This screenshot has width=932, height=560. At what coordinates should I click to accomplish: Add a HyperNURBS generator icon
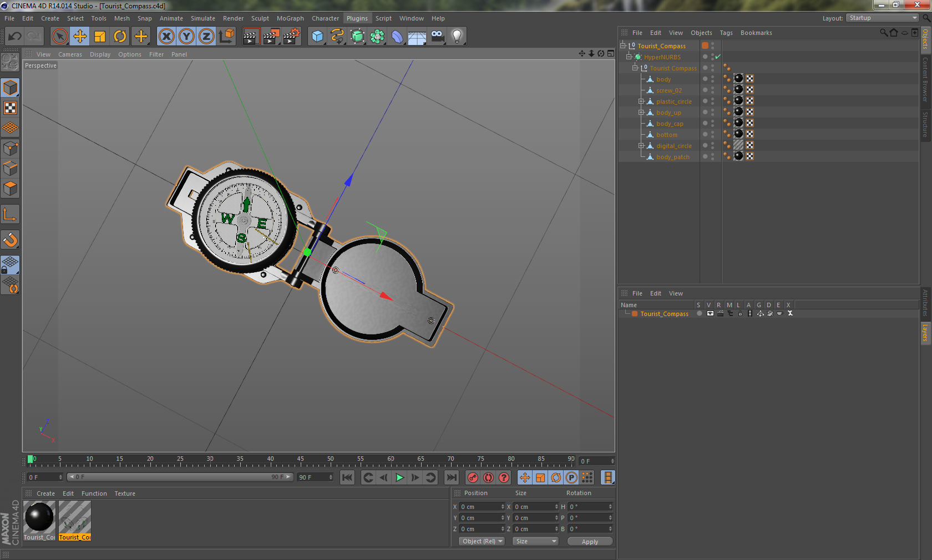(357, 37)
